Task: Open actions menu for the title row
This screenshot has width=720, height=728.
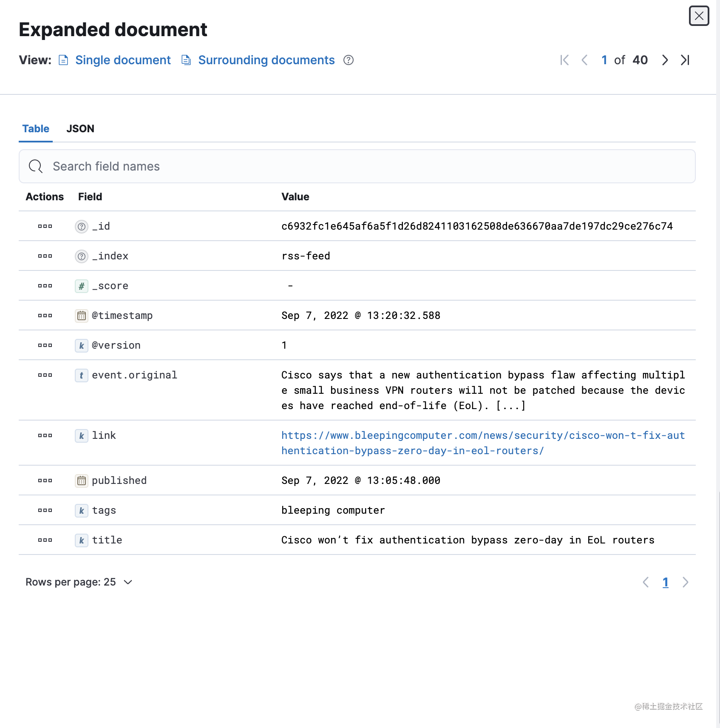Action: [45, 540]
